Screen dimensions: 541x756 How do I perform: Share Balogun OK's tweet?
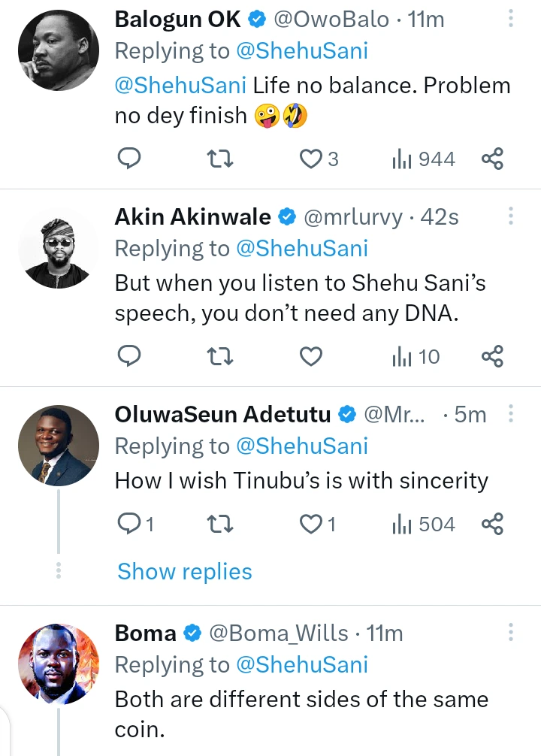492,159
